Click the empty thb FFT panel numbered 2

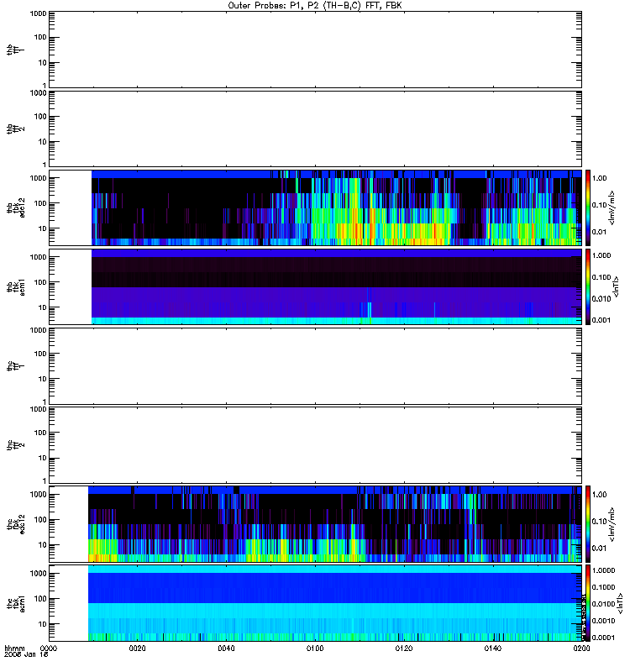pyautogui.click(x=316, y=129)
